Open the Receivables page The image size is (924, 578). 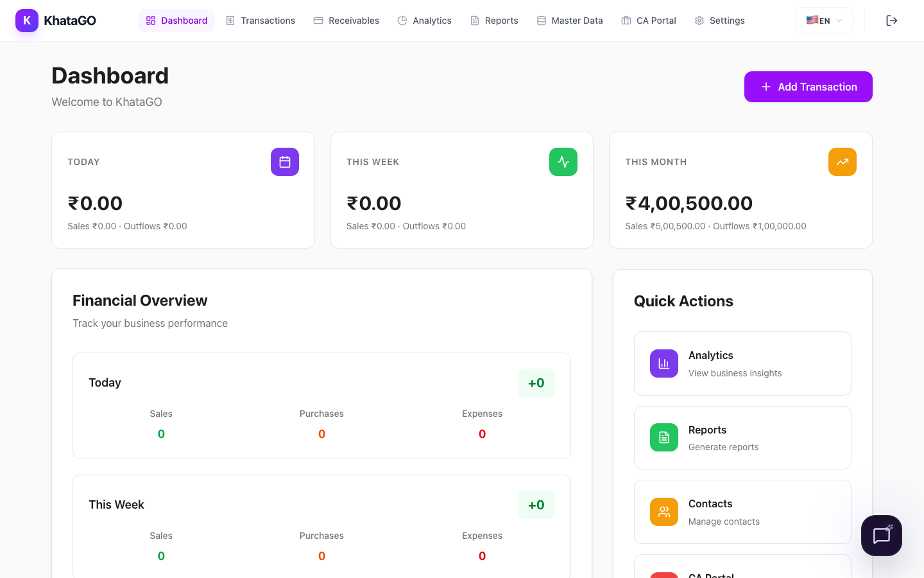point(346,20)
